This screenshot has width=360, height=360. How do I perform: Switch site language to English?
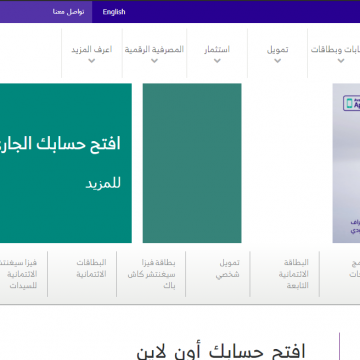[114, 12]
